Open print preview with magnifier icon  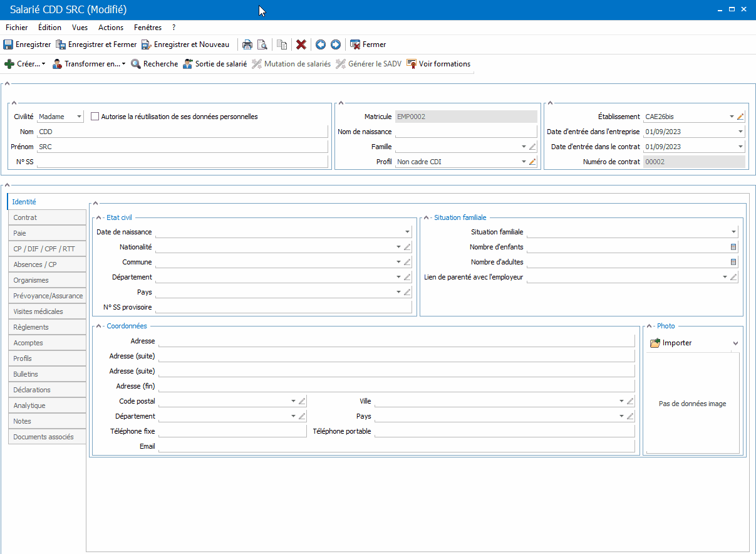click(x=262, y=44)
